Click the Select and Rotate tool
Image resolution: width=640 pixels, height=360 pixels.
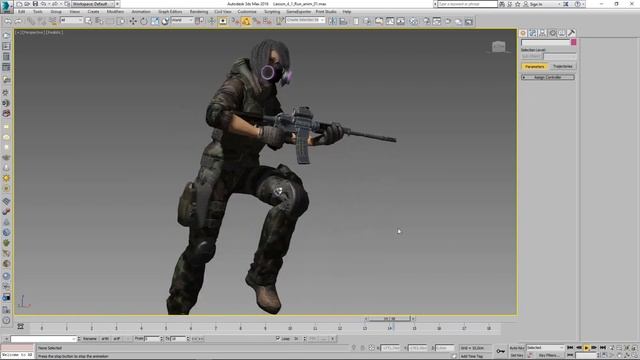(144, 21)
